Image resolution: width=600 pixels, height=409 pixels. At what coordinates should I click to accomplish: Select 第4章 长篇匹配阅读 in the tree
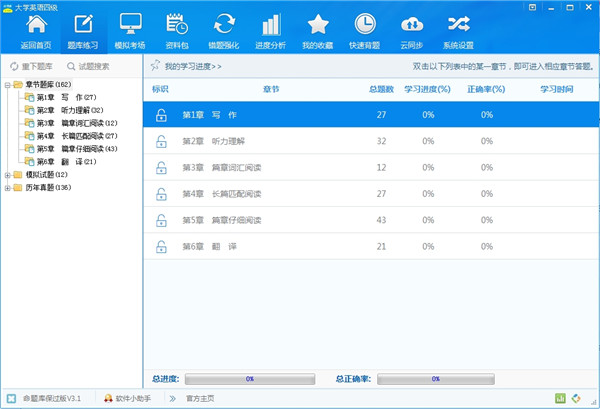point(77,136)
